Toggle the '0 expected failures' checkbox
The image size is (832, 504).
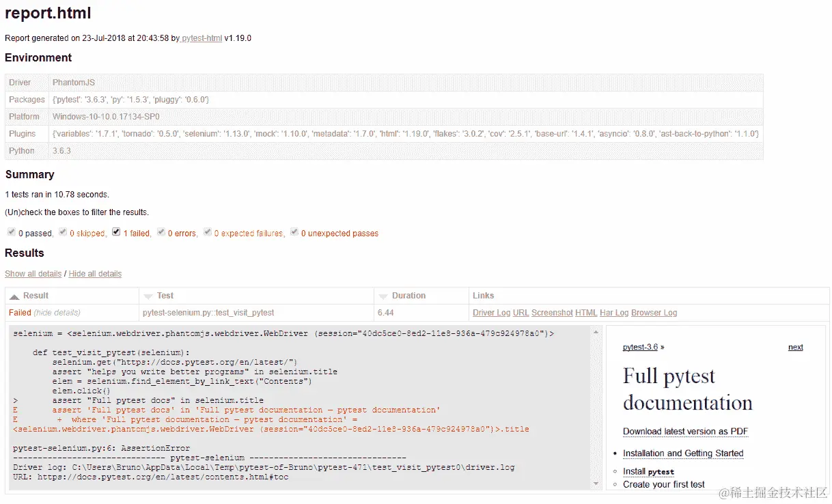pyautogui.click(x=207, y=232)
